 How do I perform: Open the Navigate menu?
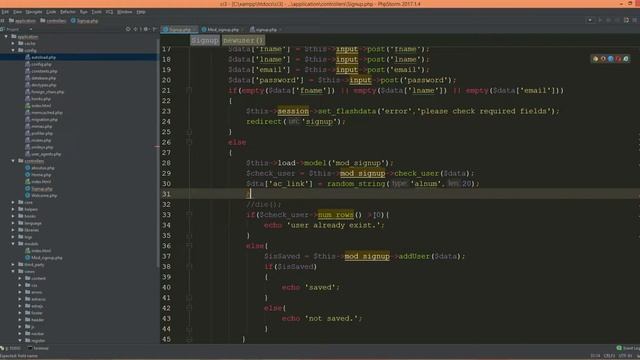coord(34,12)
